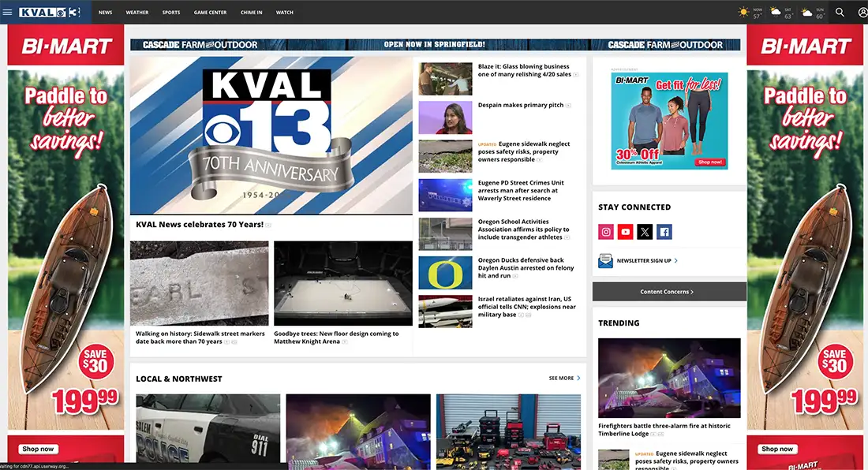The image size is (868, 470).
Task: Click the Sunday forecast cloud icon
Action: 806,12
